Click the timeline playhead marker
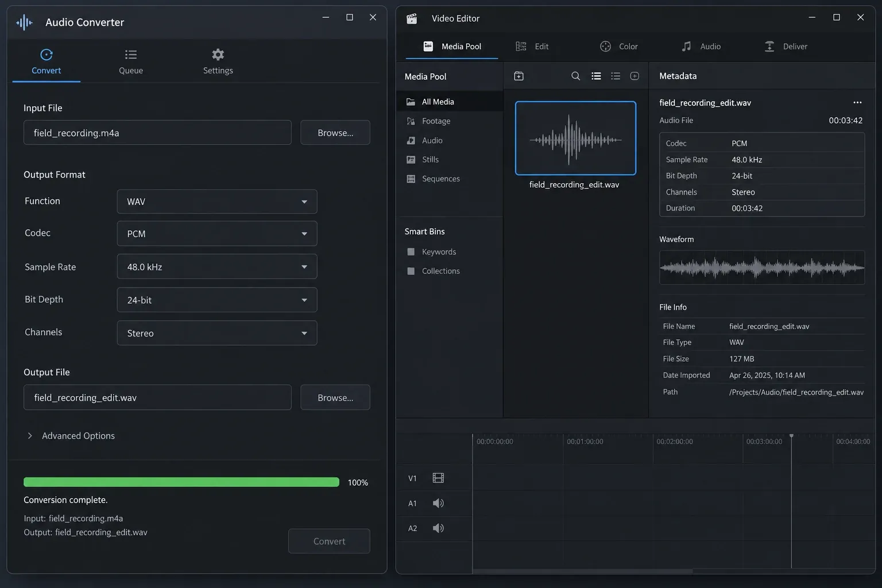882x588 pixels. click(x=791, y=436)
